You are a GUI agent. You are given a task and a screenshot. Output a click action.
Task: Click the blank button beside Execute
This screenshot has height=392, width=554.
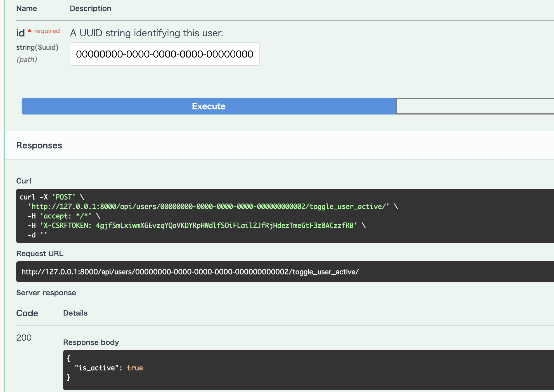tap(475, 106)
